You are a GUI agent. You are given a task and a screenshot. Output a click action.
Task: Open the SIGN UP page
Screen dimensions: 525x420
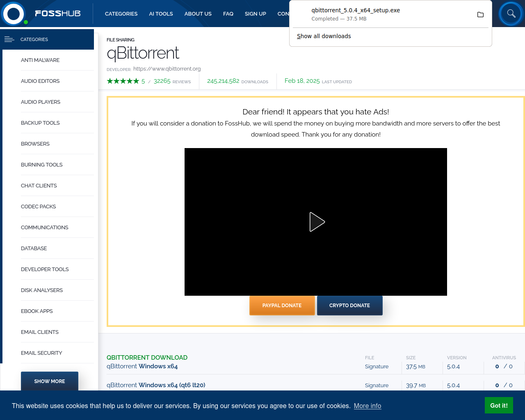click(x=255, y=14)
